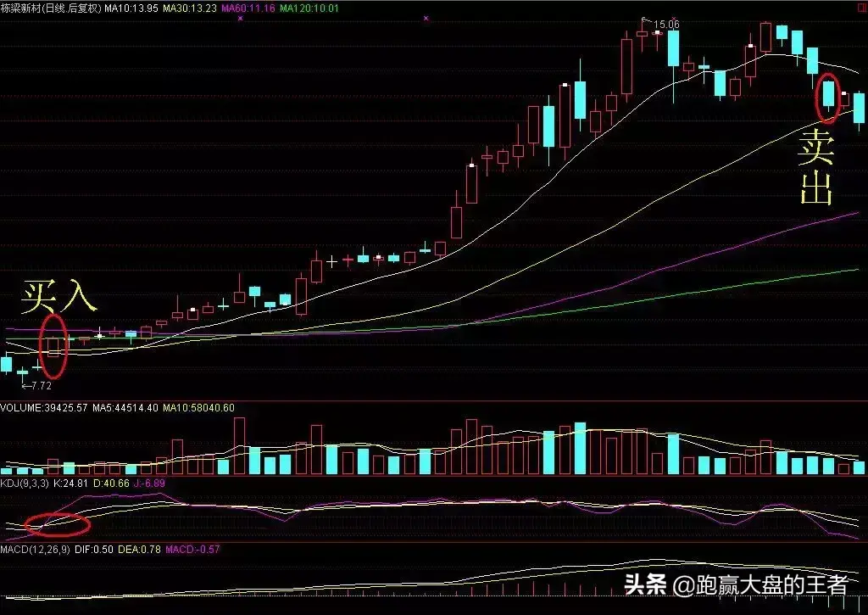Select the green MA120:10.01 label
Screen dimensions: 868x615
309,8
